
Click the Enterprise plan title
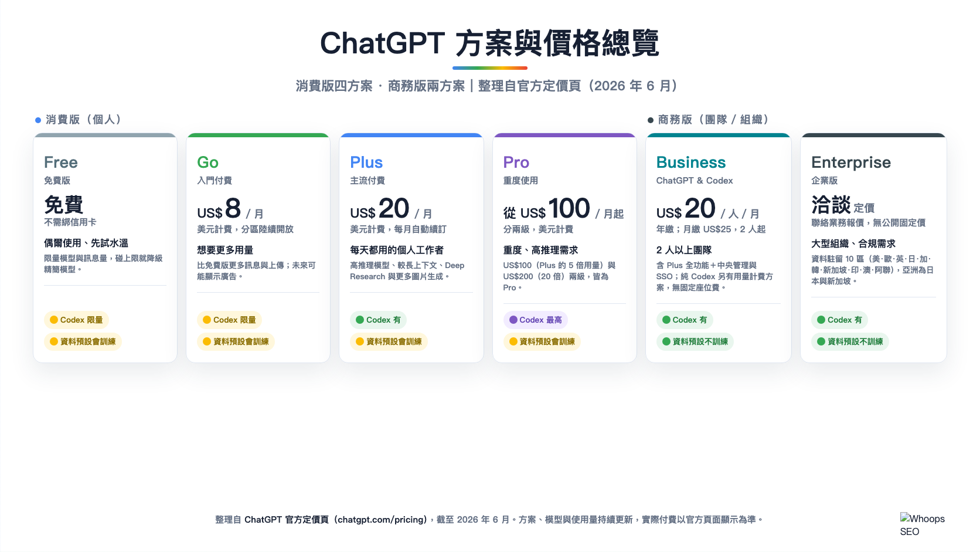click(851, 162)
